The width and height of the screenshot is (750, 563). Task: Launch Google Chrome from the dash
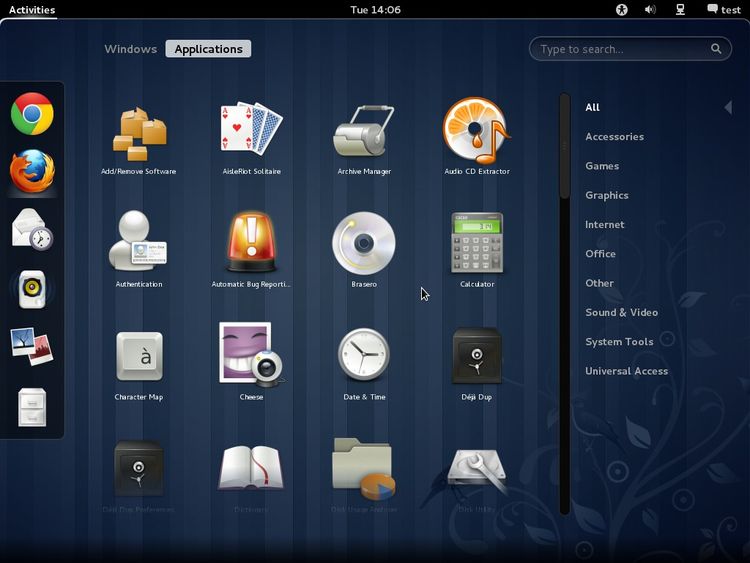pos(32,114)
